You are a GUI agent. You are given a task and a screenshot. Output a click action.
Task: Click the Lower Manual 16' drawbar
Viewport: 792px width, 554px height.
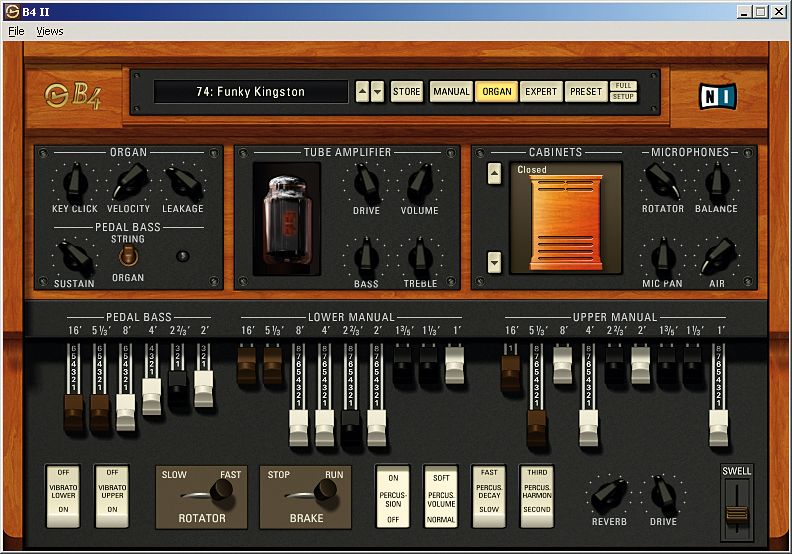pyautogui.click(x=247, y=366)
